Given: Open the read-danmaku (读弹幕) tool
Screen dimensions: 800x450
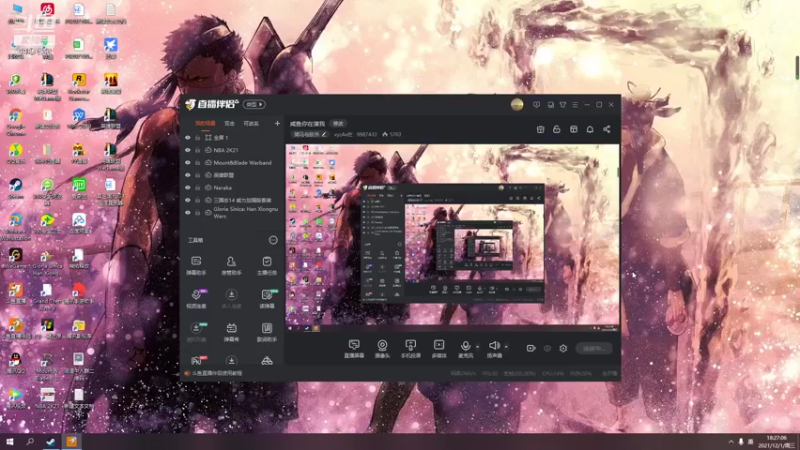Looking at the screenshot, I should [266, 299].
